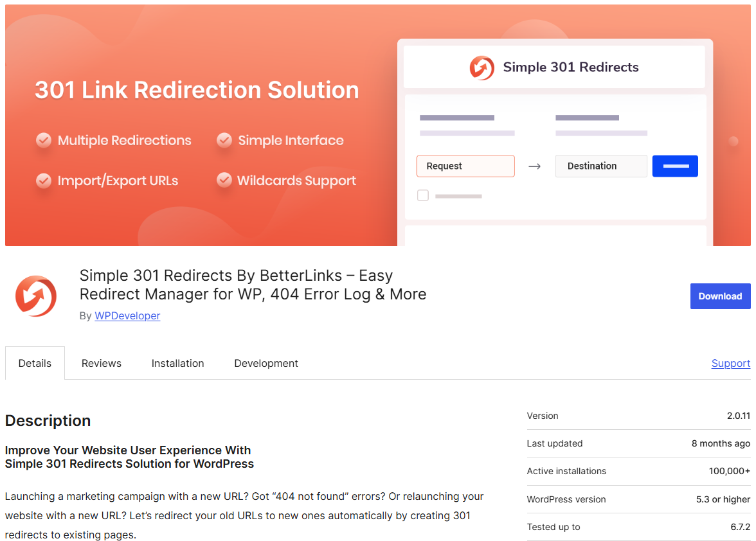Click the Multiple Redirections label
The height and width of the screenshot is (541, 756).
pos(125,140)
